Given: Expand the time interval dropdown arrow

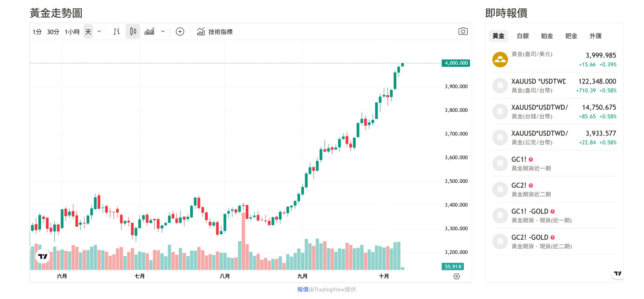Looking at the screenshot, I should [x=99, y=32].
